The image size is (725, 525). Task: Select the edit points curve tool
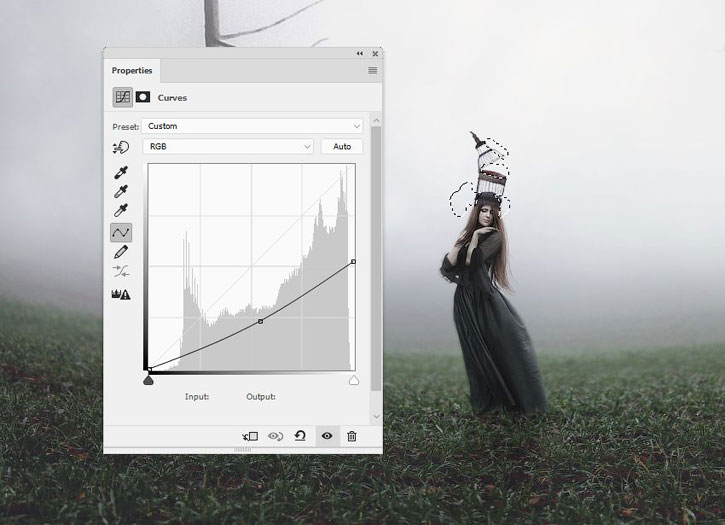click(121, 232)
